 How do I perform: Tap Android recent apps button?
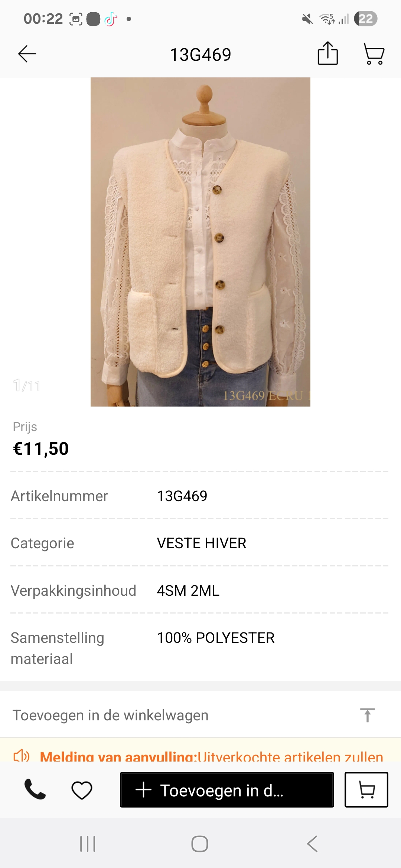click(88, 844)
